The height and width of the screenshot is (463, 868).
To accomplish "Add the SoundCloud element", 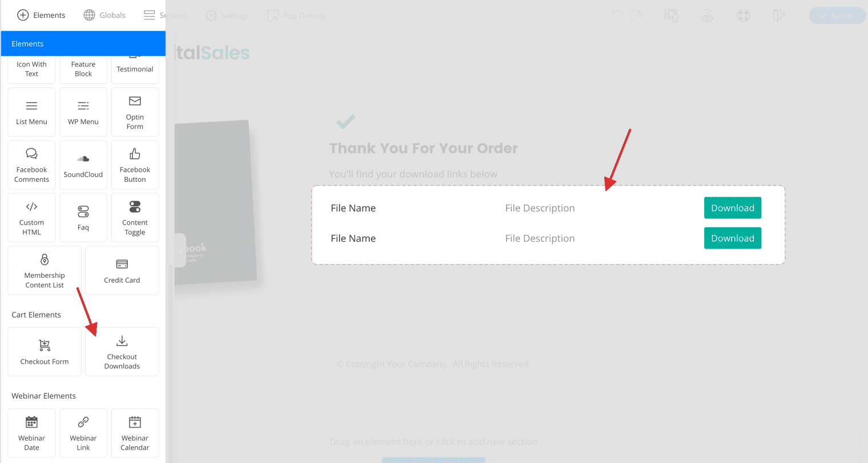I will click(83, 165).
